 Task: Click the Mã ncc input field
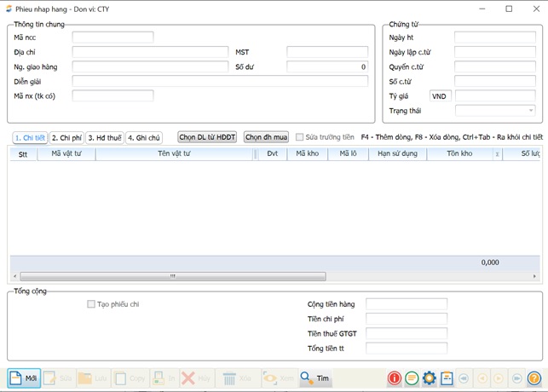112,37
